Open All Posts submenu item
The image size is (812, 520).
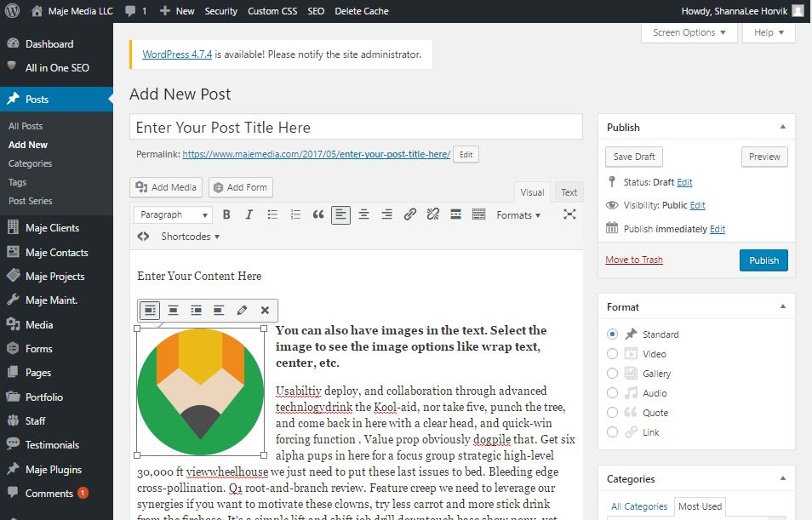tap(26, 126)
